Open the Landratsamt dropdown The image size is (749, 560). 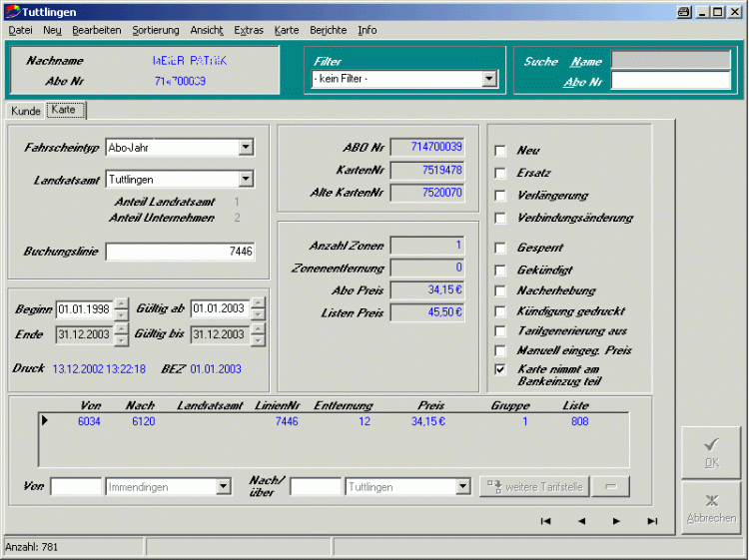coord(246,179)
